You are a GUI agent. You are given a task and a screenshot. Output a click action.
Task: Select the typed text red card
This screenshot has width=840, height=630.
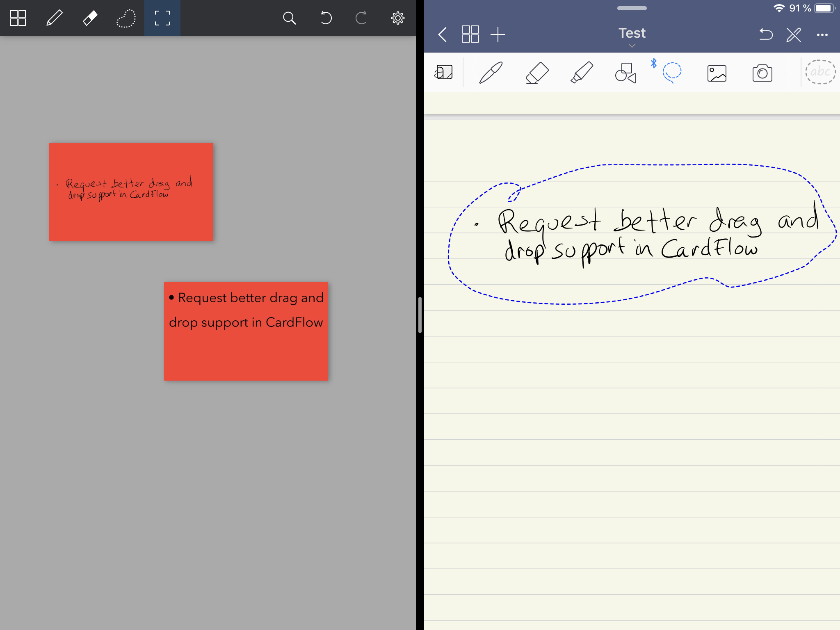[x=246, y=331]
